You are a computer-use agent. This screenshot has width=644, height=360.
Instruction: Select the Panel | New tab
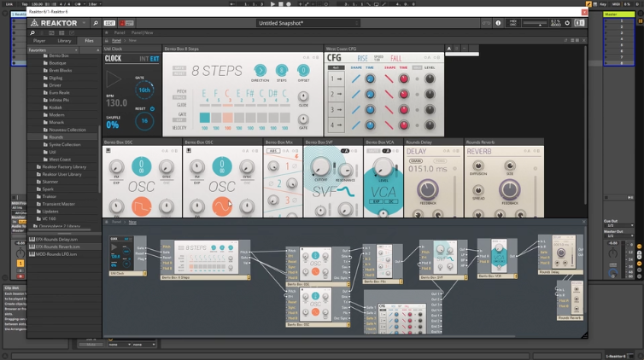pos(142,32)
